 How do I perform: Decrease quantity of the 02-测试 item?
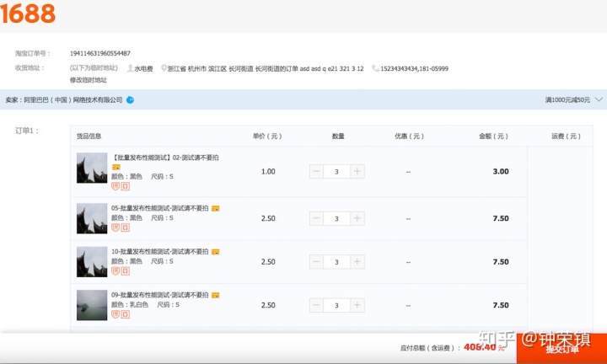pos(316,171)
